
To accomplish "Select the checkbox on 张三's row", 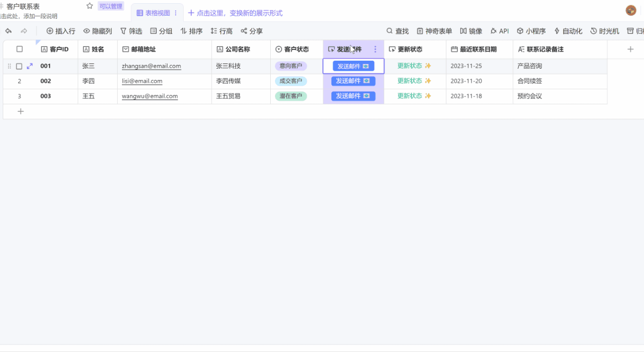I will (x=19, y=65).
